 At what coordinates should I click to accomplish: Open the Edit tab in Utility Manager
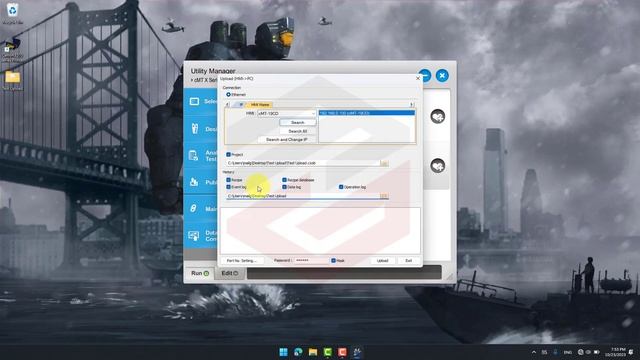(230, 273)
